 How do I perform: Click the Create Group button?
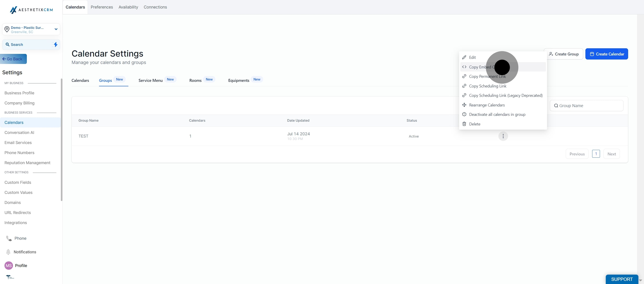tap(563, 54)
